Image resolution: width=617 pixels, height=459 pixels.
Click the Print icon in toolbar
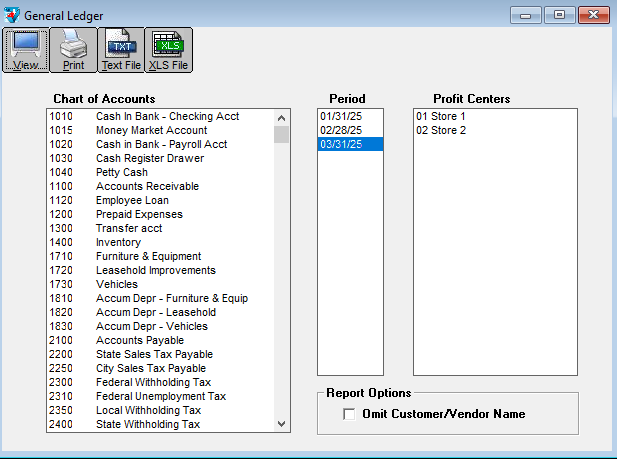73,49
